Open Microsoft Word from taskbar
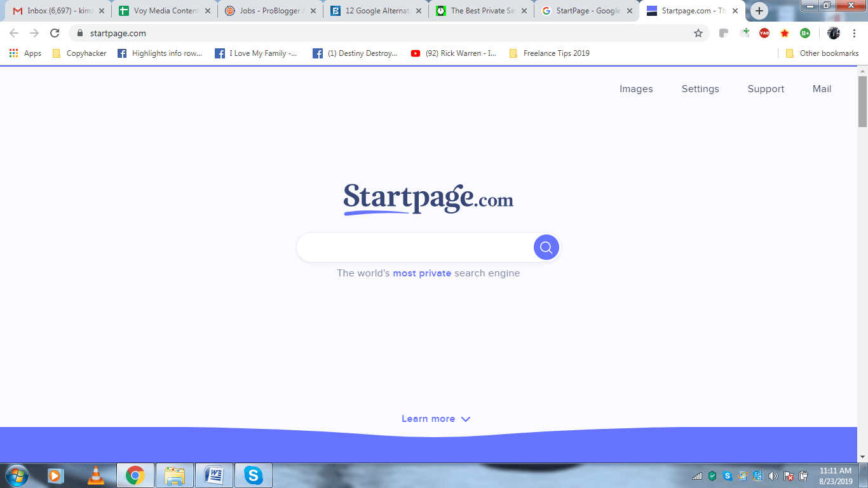The height and width of the screenshot is (488, 868). [214, 475]
